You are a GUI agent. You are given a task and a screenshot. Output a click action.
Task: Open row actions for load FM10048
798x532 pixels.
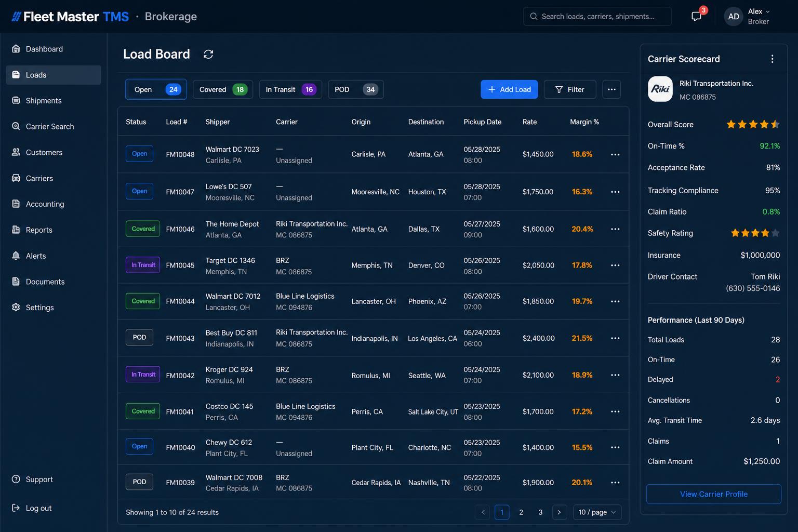click(x=615, y=154)
